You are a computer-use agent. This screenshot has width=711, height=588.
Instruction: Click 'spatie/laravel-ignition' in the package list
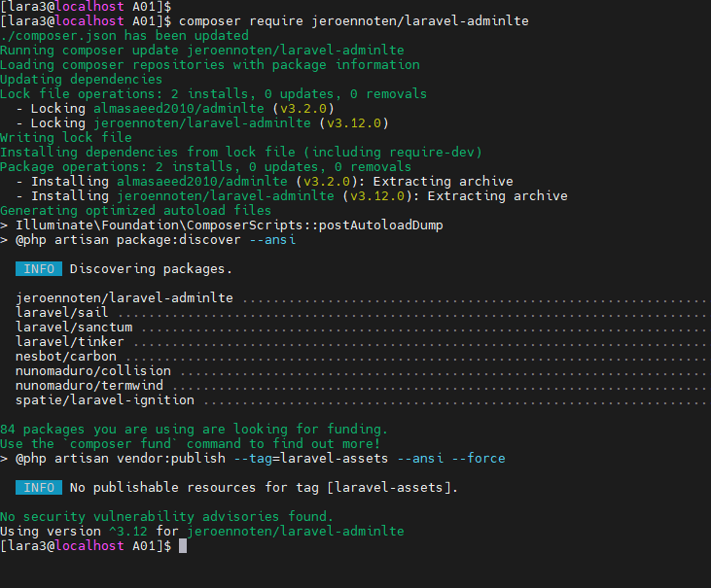(x=105, y=400)
